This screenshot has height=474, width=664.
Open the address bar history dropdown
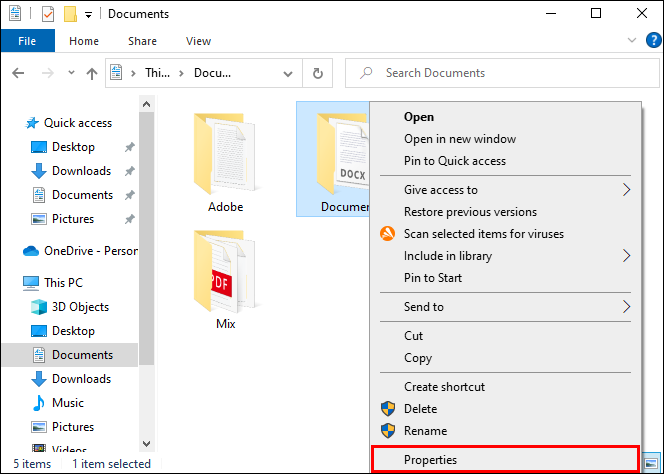[286, 73]
